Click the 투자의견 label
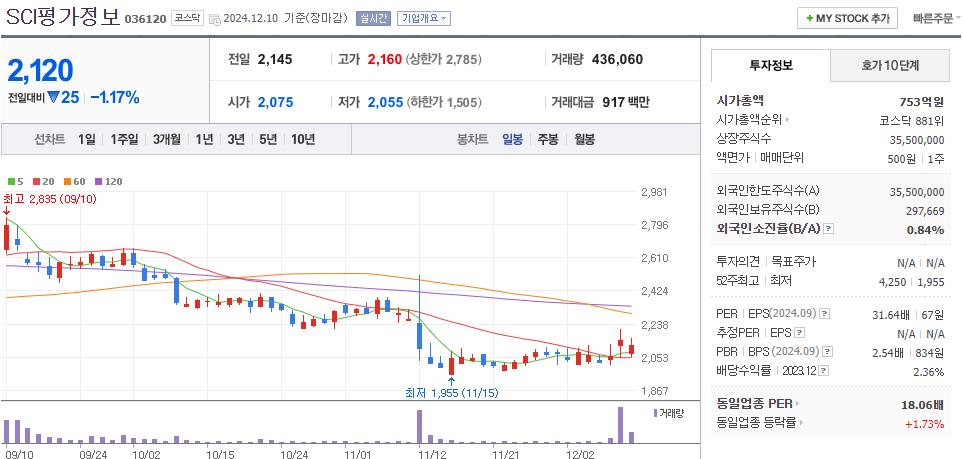This screenshot has width=963, height=459. 738,262
